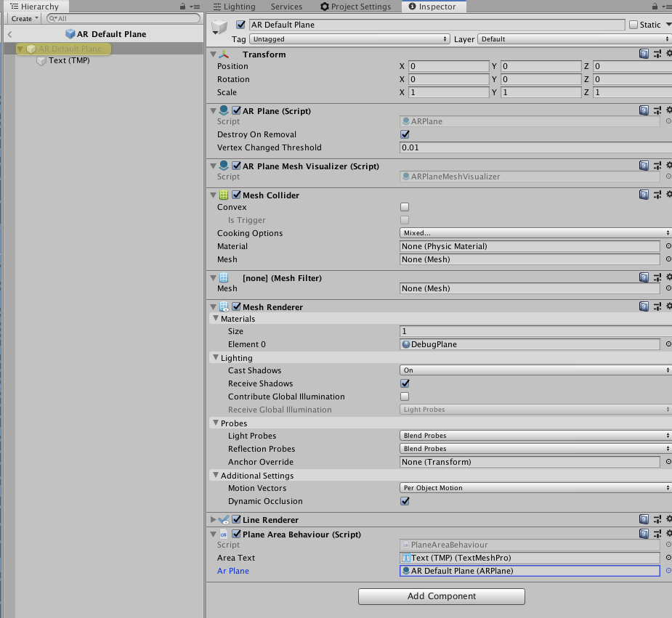Uncheck Destroy On Removal
The height and width of the screenshot is (618, 672).
pos(405,134)
